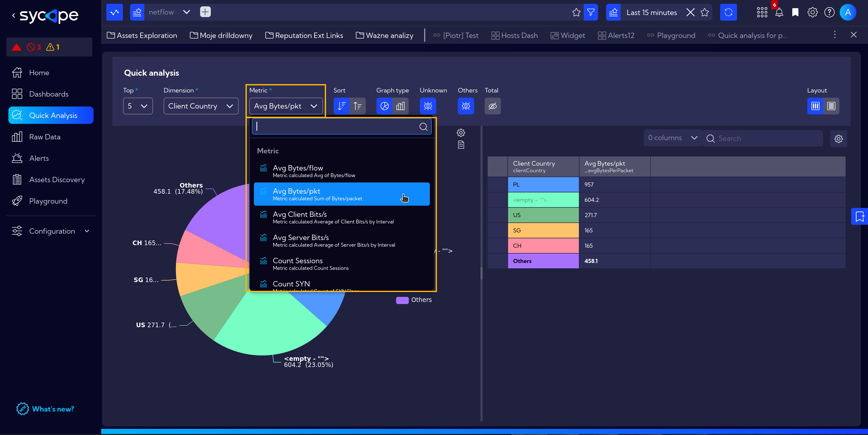
Task: Open Playground in sidebar
Action: tap(50, 201)
